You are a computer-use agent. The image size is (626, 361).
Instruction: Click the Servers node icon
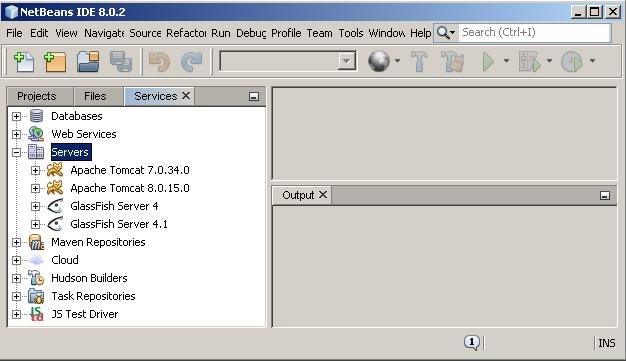[x=36, y=152]
